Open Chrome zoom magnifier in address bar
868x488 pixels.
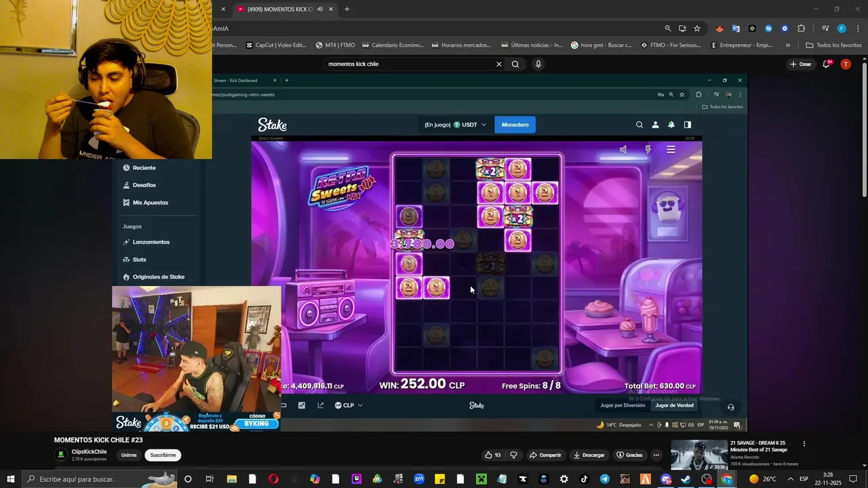668,28
